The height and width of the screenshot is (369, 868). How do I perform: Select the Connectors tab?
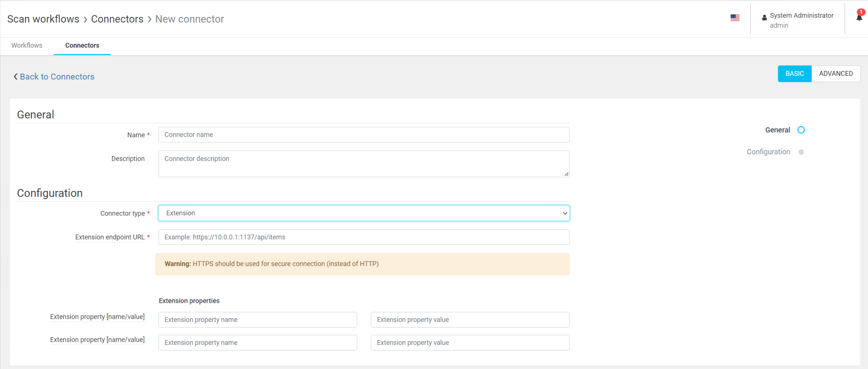pyautogui.click(x=82, y=46)
